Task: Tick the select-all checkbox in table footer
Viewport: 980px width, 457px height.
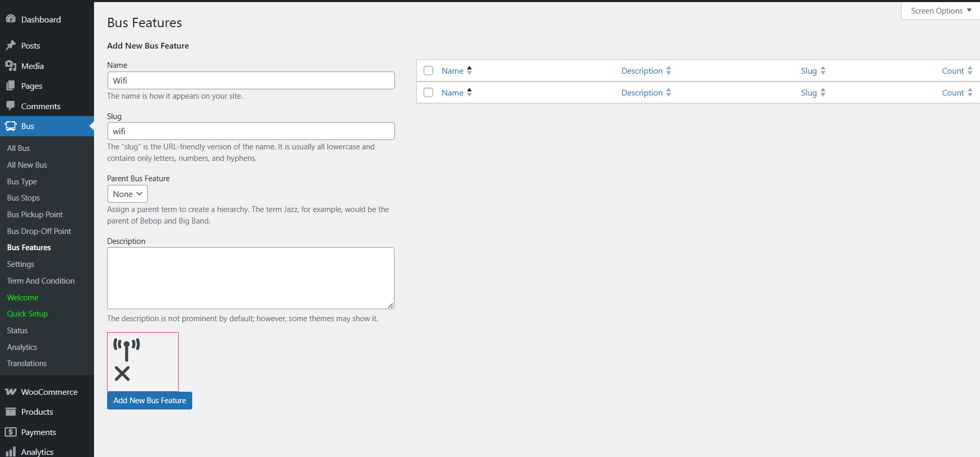Action: 428,92
